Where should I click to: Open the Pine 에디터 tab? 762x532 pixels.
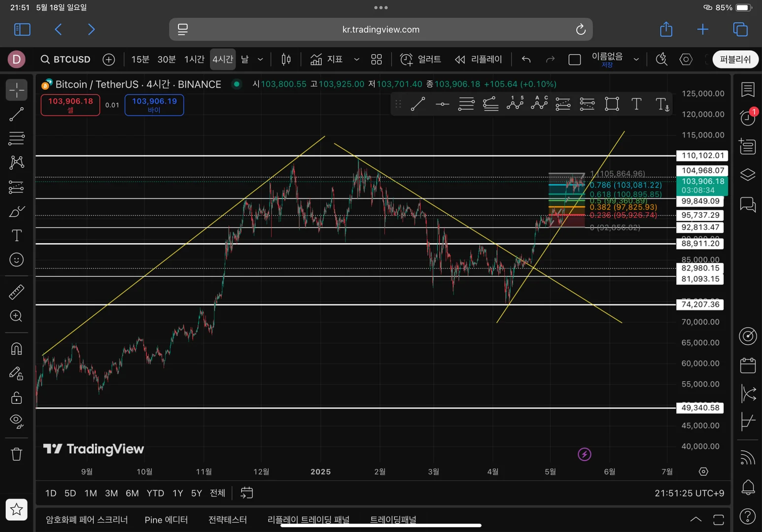point(166,520)
